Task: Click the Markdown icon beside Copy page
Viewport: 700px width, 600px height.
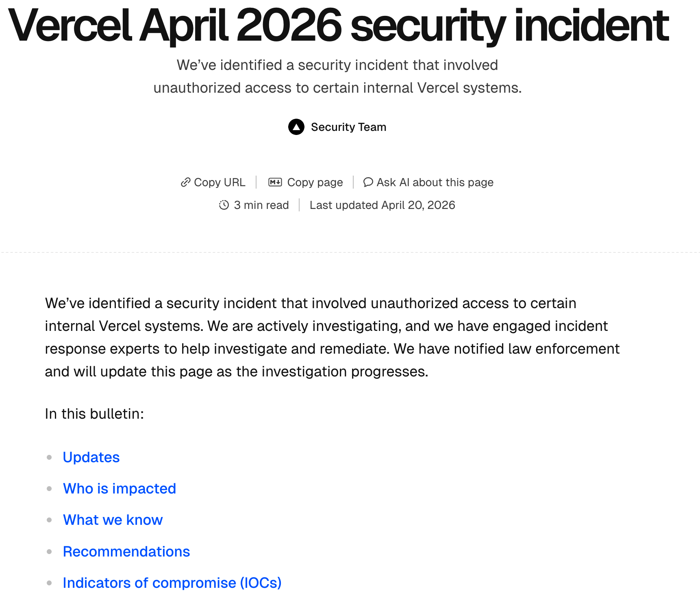Action: pos(275,183)
